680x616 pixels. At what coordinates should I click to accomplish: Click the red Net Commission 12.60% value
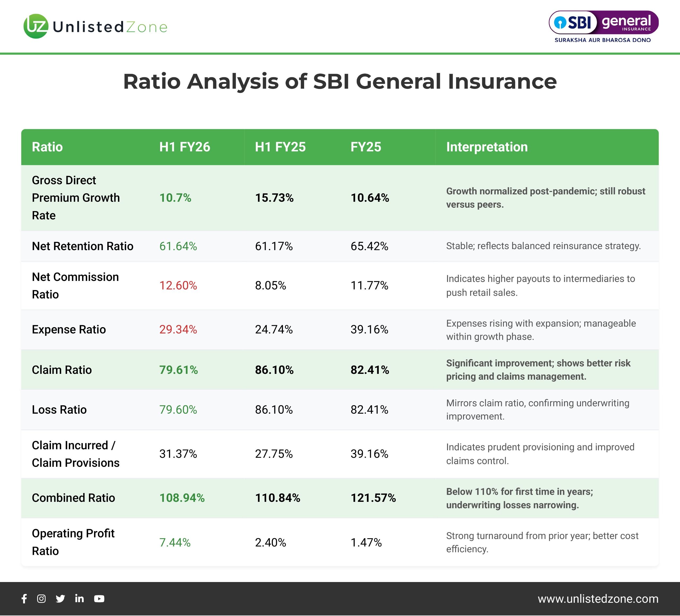178,286
